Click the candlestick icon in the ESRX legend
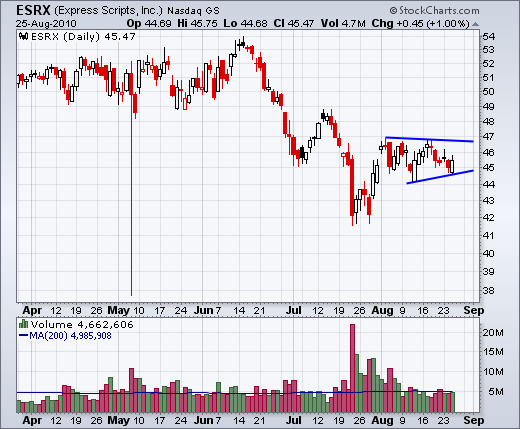Screen dimensions: 520x429 click(x=23, y=36)
